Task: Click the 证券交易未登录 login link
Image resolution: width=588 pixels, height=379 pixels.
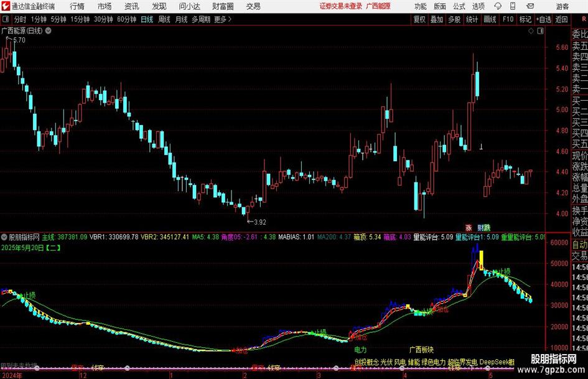Action: pyautogui.click(x=341, y=6)
